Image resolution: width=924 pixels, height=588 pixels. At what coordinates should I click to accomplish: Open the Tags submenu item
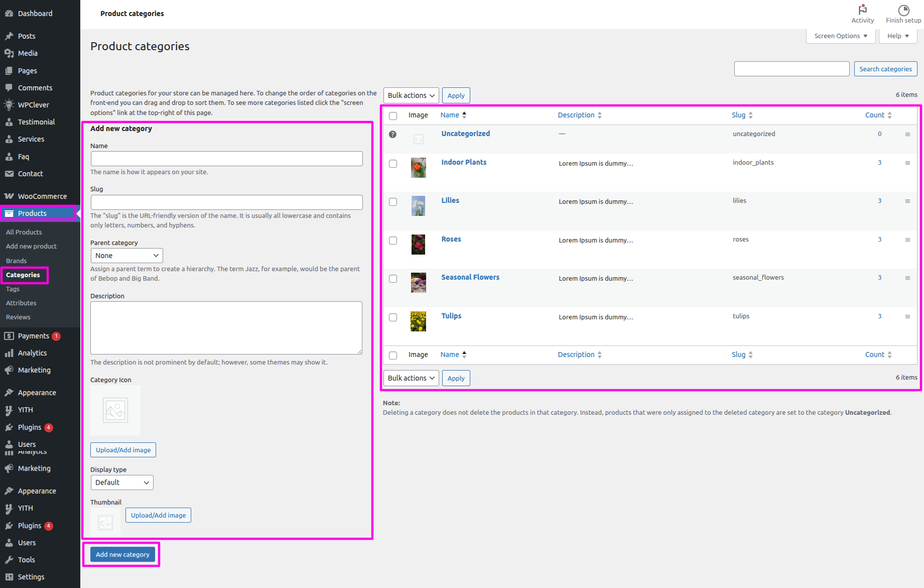[x=13, y=289]
